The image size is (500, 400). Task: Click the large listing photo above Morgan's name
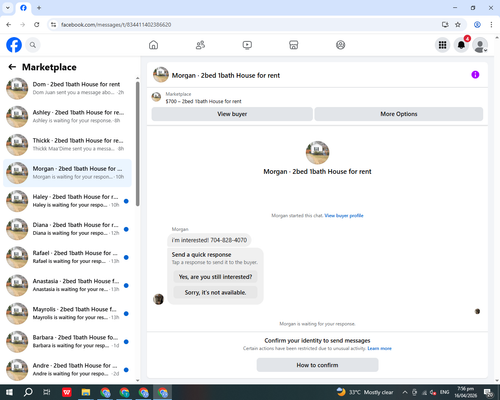pos(317,153)
